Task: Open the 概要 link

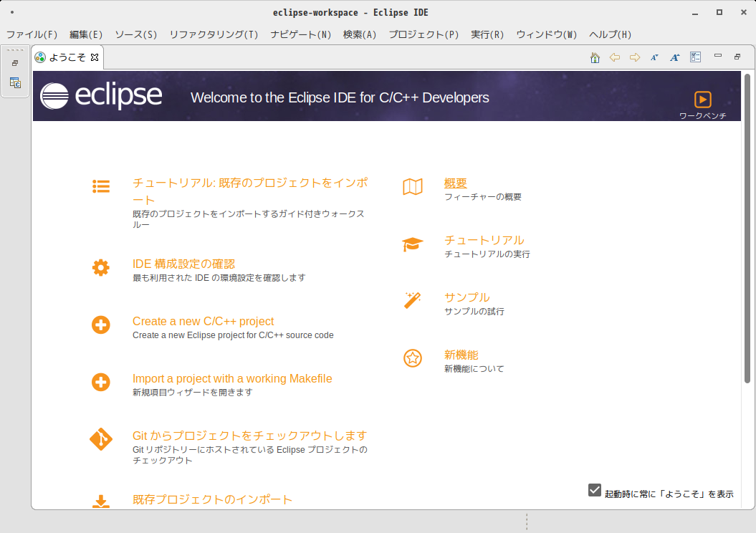Action: coord(456,183)
